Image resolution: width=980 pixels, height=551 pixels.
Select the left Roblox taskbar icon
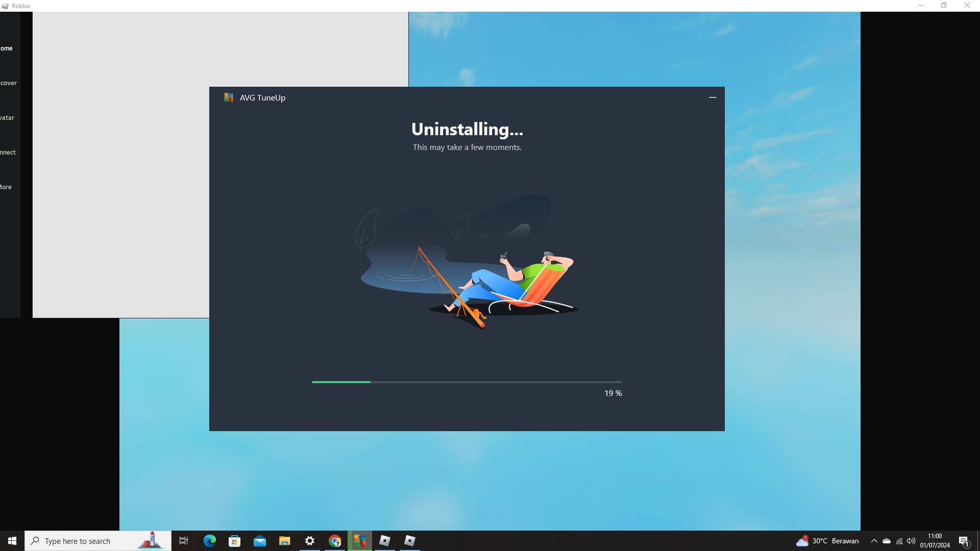coord(385,541)
